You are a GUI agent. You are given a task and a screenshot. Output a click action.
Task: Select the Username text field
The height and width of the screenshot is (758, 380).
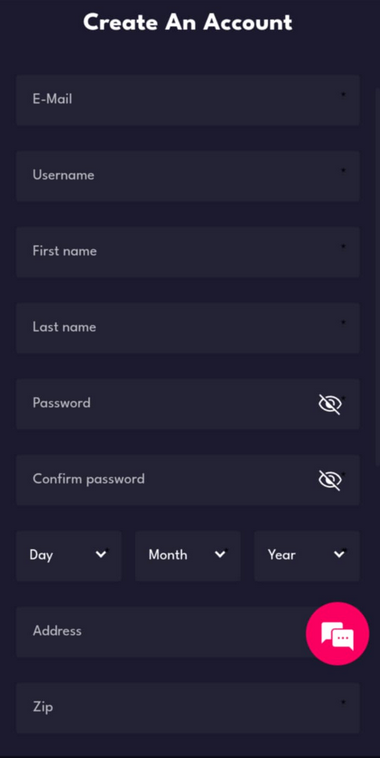188,176
